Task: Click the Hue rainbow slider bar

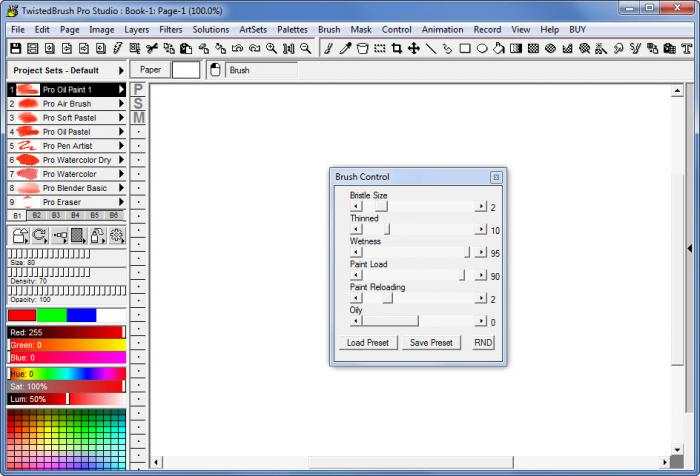Action: pos(67,373)
